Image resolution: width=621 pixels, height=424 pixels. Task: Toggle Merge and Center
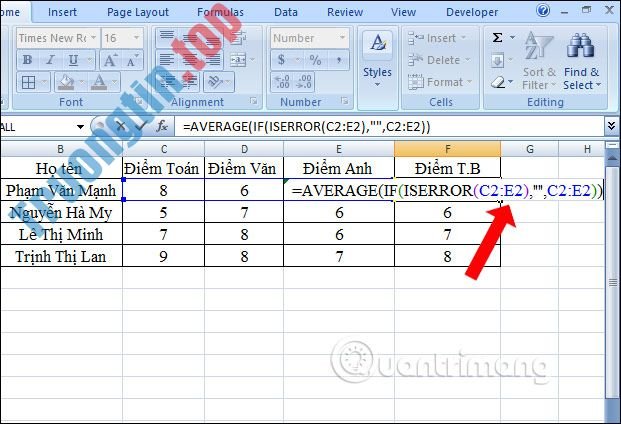[238, 60]
